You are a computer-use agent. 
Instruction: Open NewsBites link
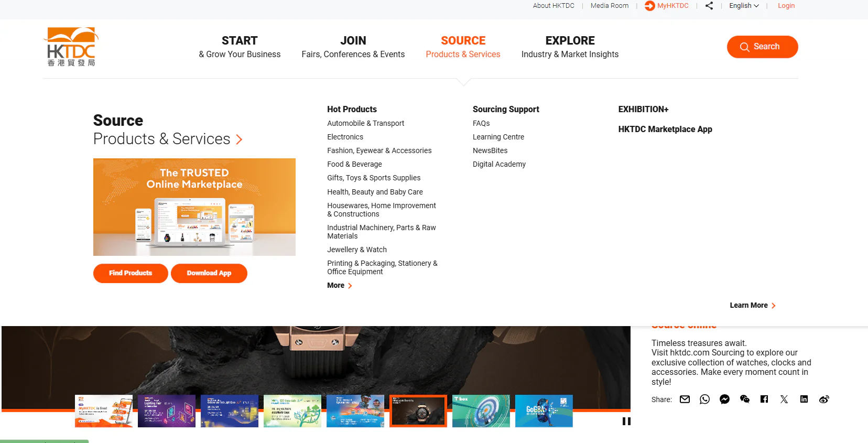tap(490, 150)
